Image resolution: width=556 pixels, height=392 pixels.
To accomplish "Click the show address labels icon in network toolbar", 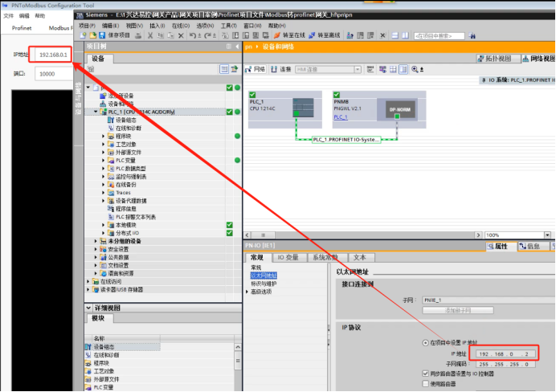I will (382, 69).
